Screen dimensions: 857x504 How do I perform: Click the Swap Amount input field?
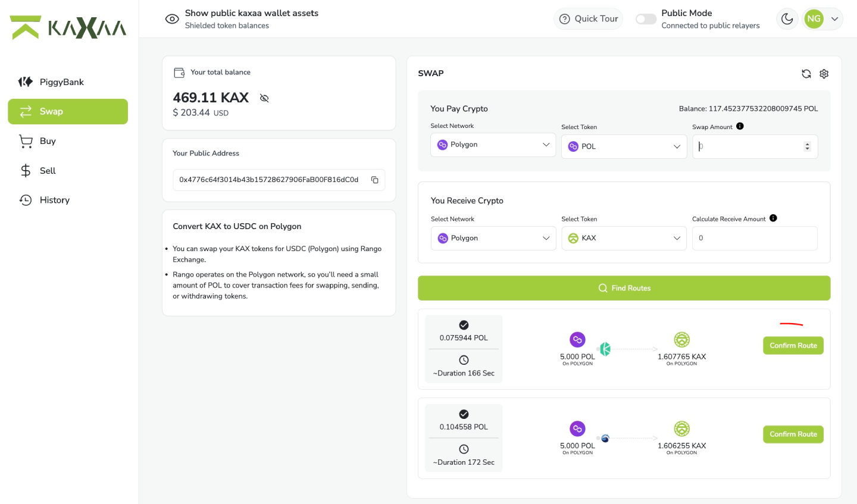pyautogui.click(x=749, y=146)
